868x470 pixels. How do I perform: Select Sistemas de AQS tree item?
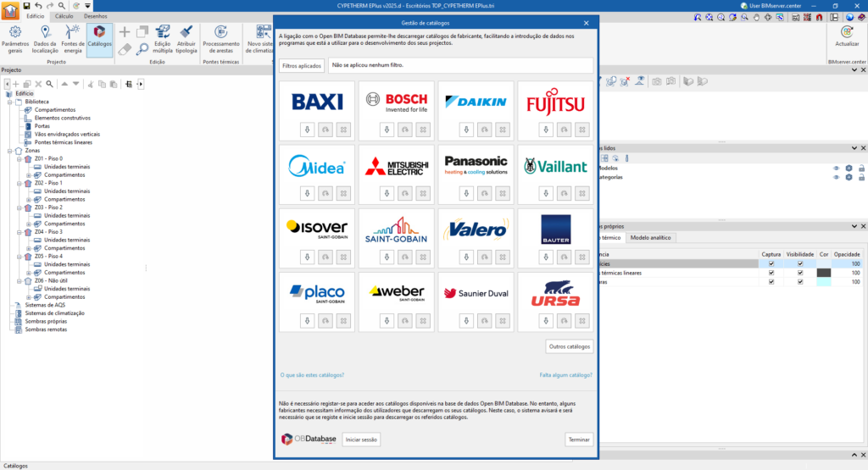(x=45, y=305)
